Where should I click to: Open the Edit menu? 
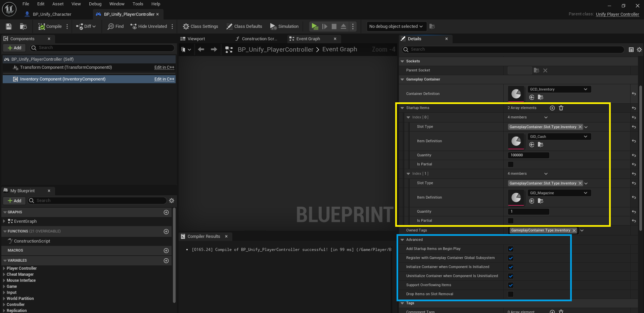[x=41, y=4]
